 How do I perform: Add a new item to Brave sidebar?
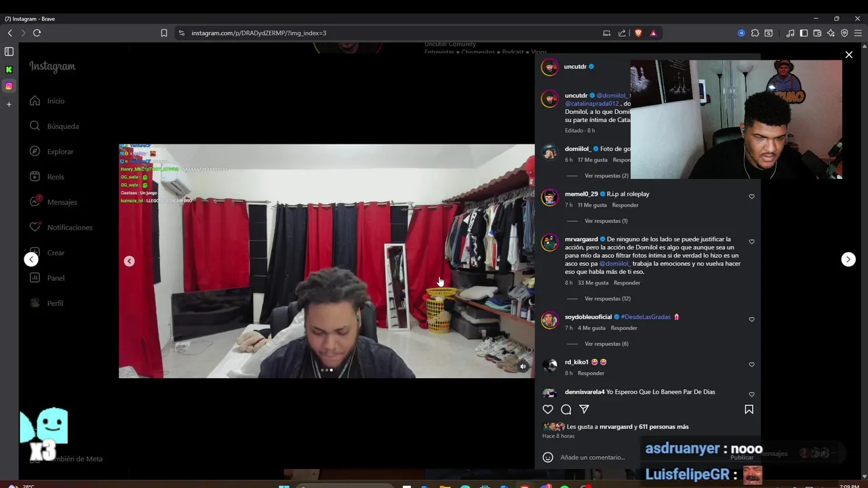tap(9, 104)
